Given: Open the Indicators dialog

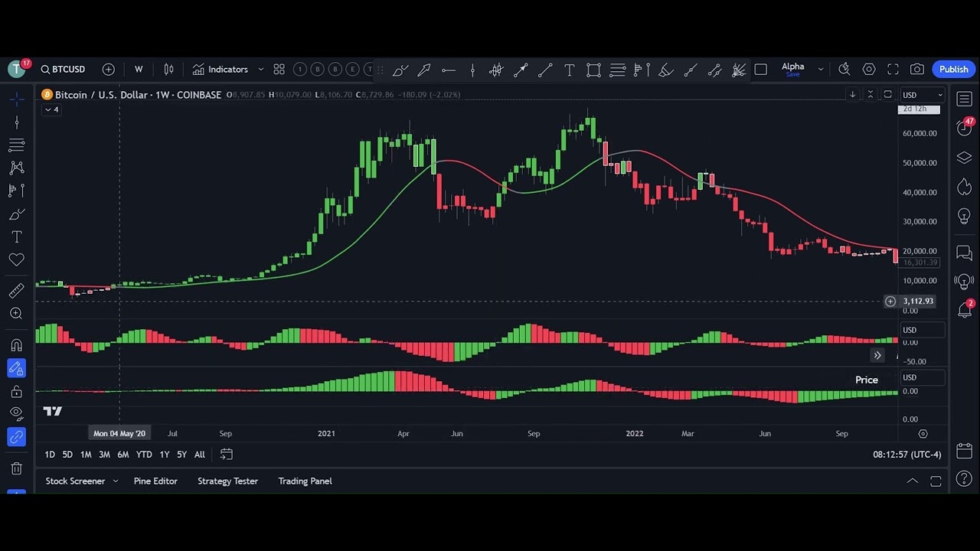Looking at the screenshot, I should pyautogui.click(x=220, y=70).
